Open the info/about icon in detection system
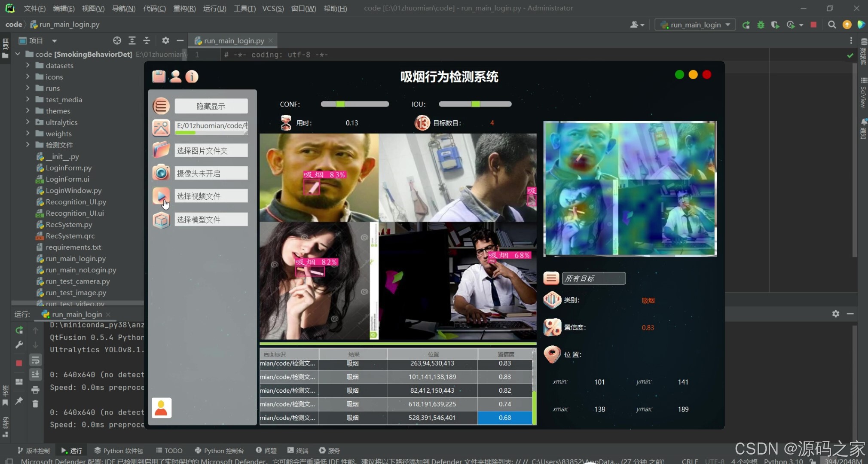The image size is (868, 464). 192,76
